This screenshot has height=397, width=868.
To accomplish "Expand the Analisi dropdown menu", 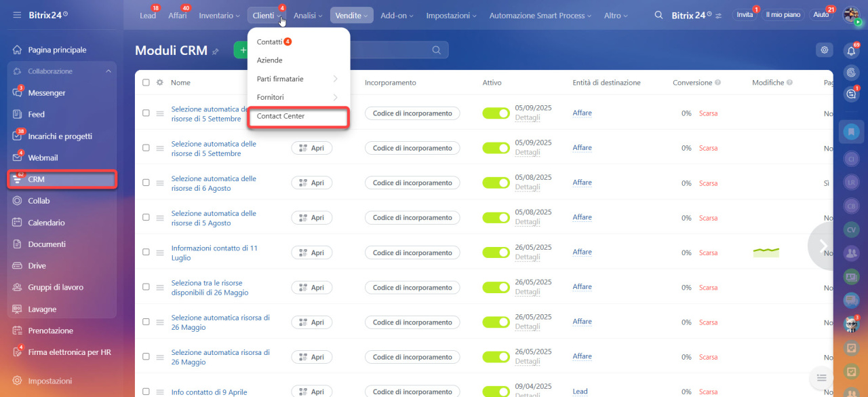I will point(307,15).
